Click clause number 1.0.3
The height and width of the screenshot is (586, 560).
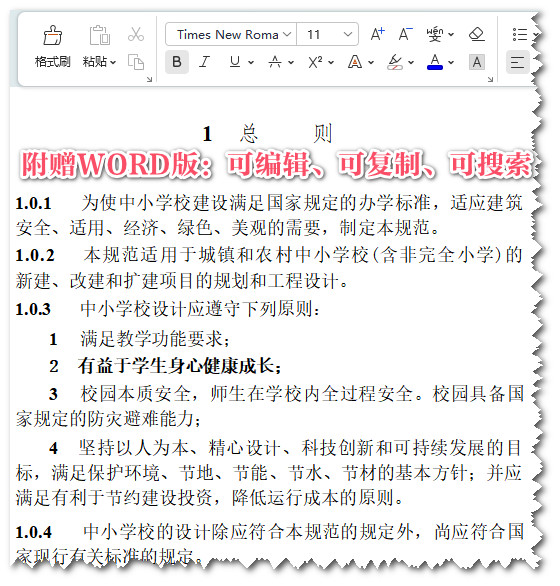click(33, 309)
